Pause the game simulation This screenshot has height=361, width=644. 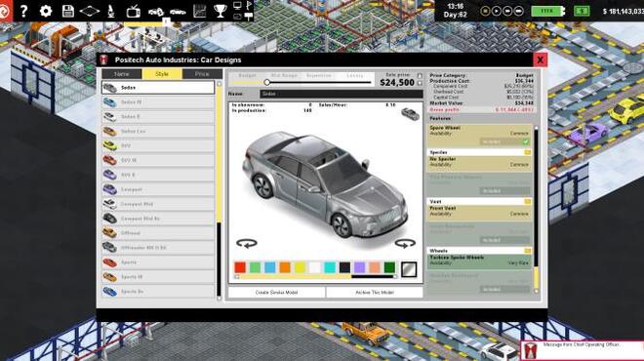[x=485, y=11]
